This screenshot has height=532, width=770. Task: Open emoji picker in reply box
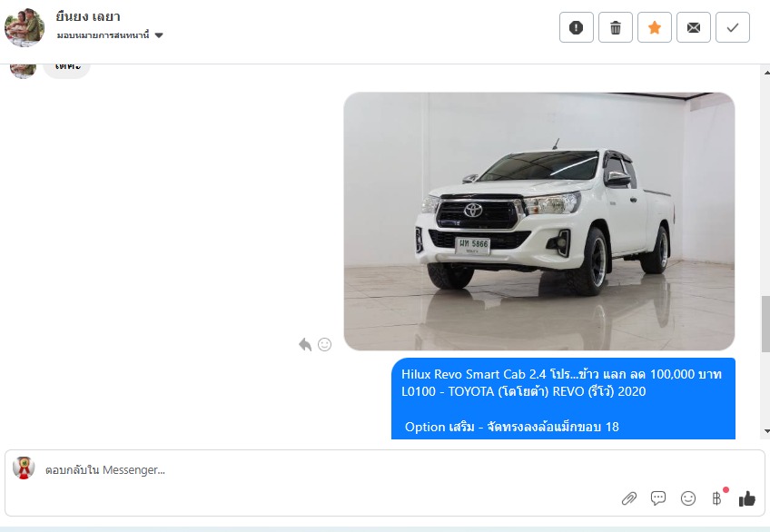[688, 498]
